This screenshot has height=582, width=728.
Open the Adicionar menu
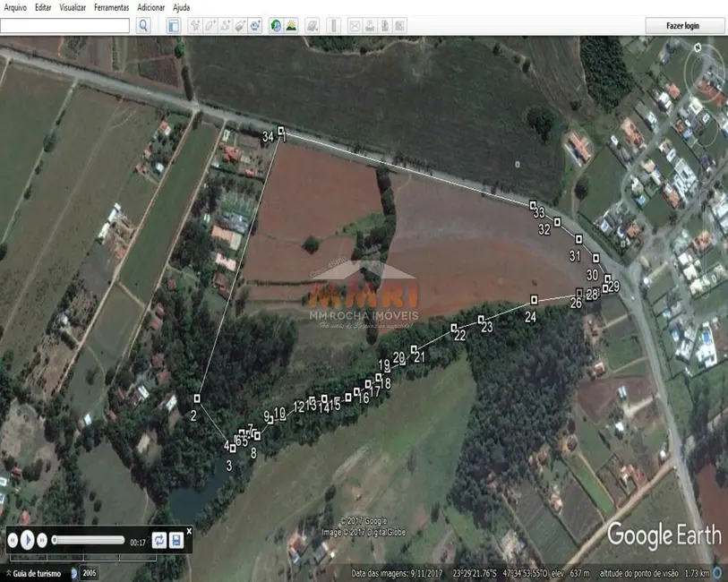click(149, 6)
